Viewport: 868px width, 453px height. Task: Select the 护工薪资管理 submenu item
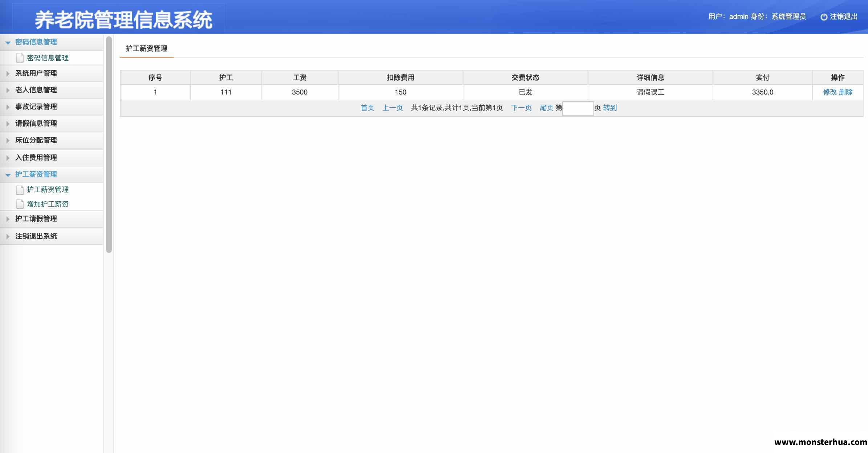coord(48,190)
